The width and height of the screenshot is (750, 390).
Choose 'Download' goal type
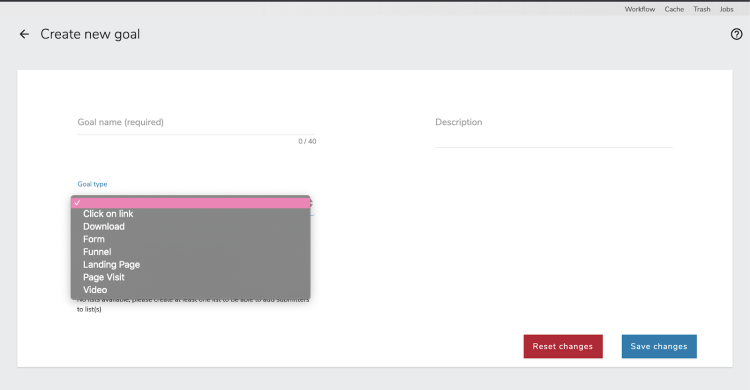click(190, 226)
